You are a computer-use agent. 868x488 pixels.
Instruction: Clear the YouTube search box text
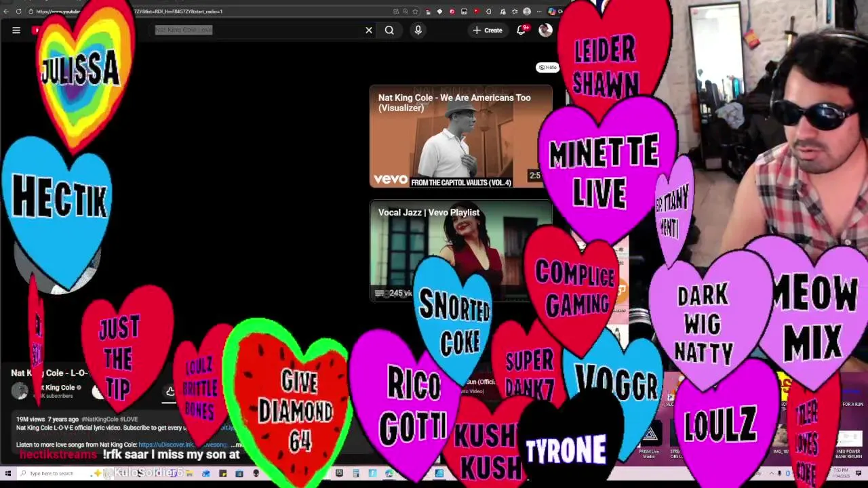[369, 30]
